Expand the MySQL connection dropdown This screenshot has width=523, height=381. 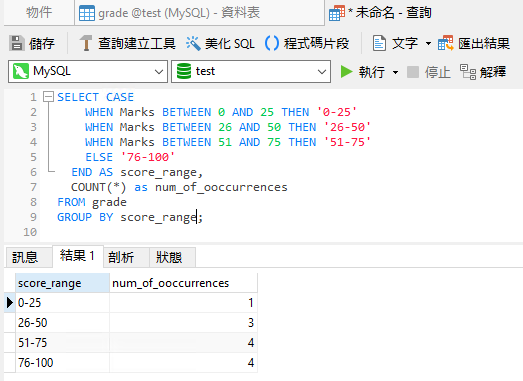[159, 72]
